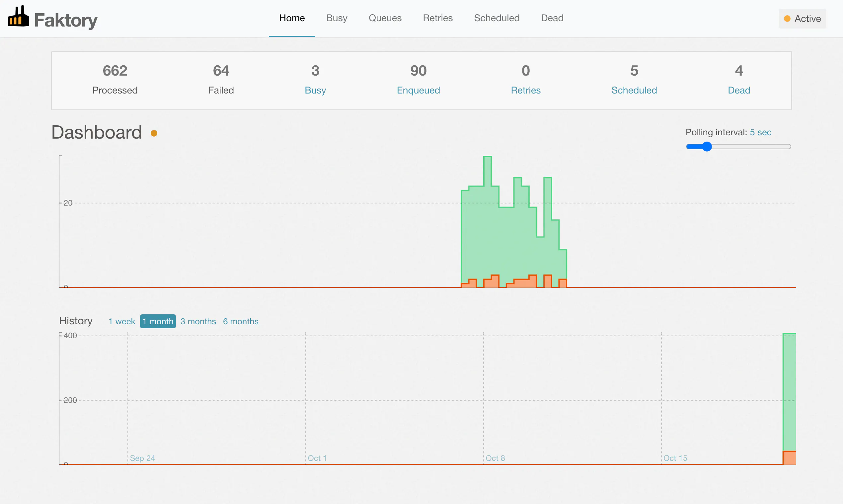Click the History heading
Image resolution: width=843 pixels, height=504 pixels.
pyautogui.click(x=76, y=321)
